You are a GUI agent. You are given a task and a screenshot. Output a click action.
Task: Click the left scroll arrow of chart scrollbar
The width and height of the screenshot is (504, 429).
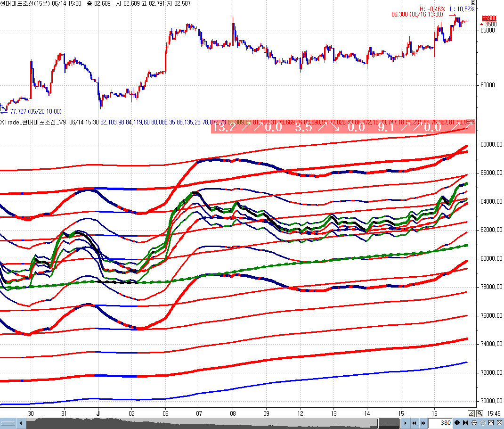tap(21, 423)
